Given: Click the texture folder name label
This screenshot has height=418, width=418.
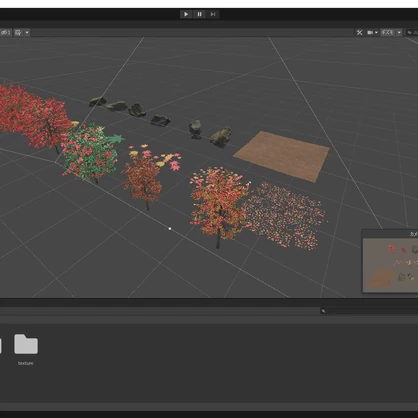Looking at the screenshot, I should (26, 363).
